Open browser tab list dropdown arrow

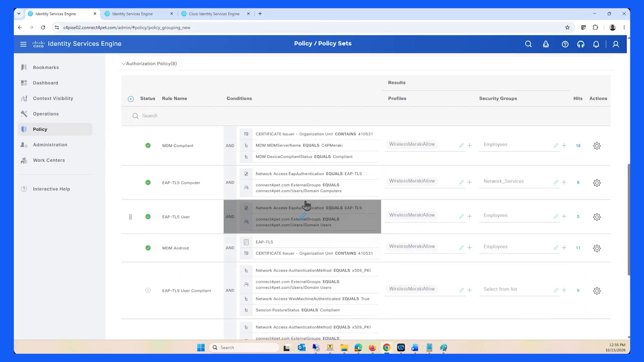[19, 14]
